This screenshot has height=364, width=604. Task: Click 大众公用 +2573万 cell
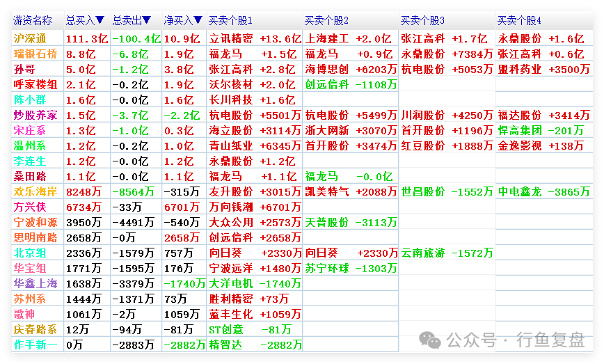pyautogui.click(x=255, y=222)
